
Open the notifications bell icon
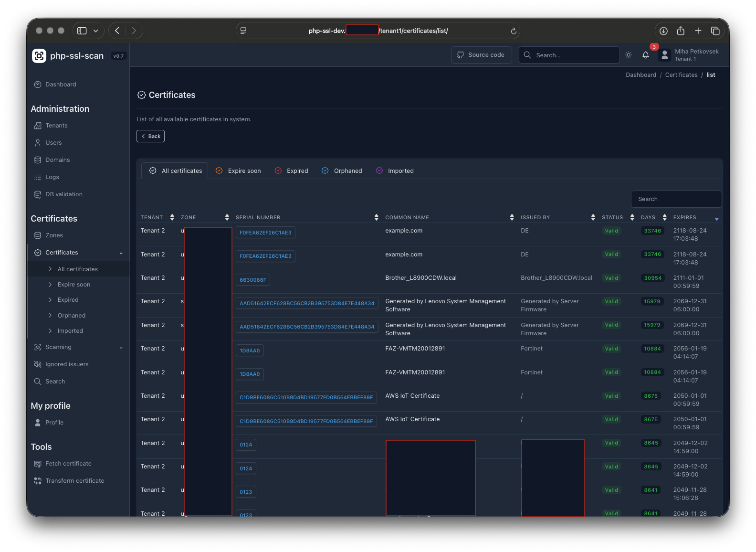pos(645,55)
